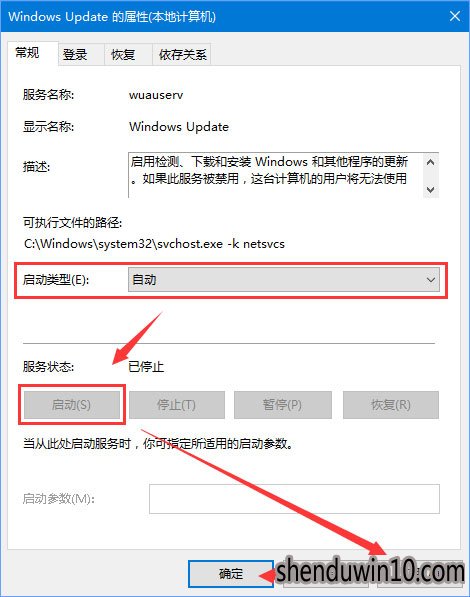The height and width of the screenshot is (597, 470).
Task: Click the 恢复(R) service button
Action: point(391,404)
